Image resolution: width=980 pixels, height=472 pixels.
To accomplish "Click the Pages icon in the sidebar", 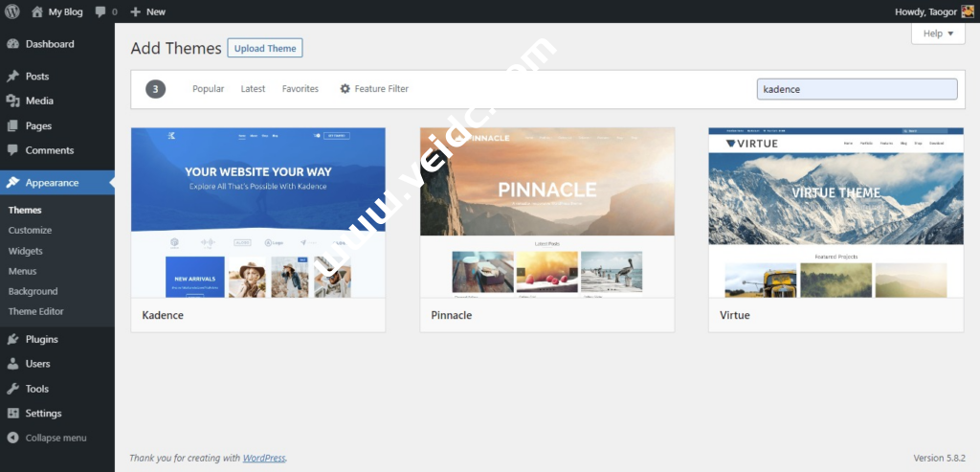I will pos(12,125).
